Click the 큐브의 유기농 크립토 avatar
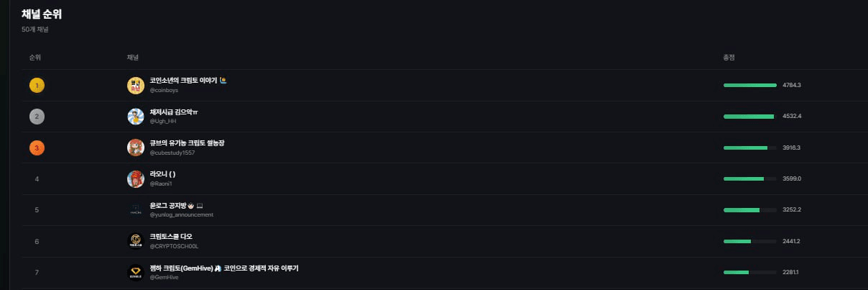 [x=135, y=148]
